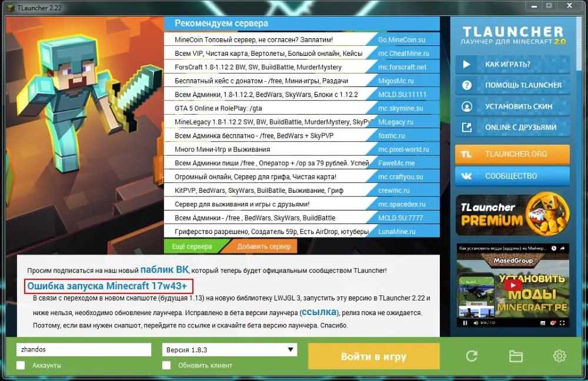Click the username field with zhandos
The width and height of the screenshot is (588, 381).
(83, 349)
